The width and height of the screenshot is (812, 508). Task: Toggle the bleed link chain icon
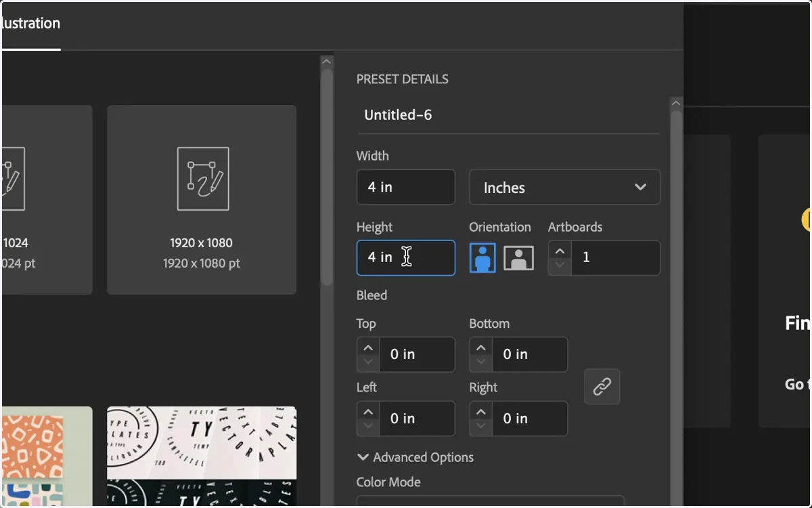coord(602,387)
